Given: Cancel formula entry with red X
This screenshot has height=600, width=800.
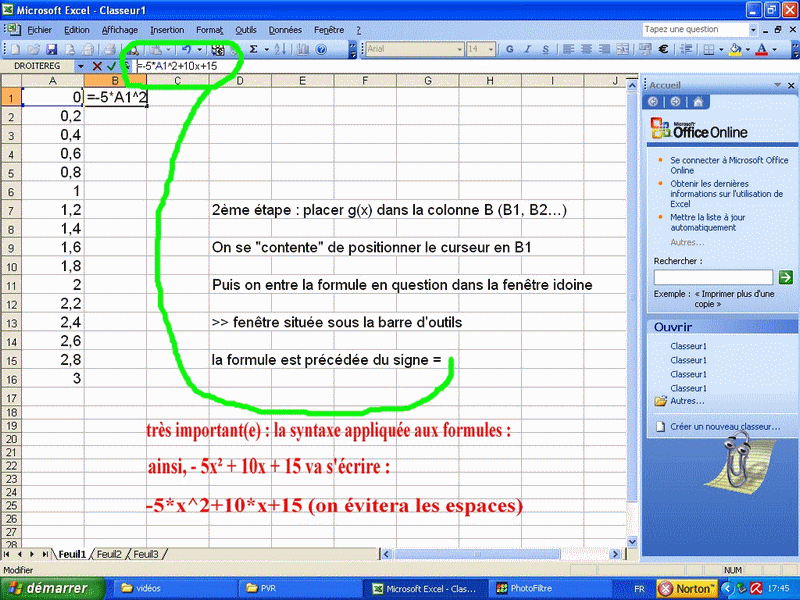Looking at the screenshot, I should tap(97, 66).
